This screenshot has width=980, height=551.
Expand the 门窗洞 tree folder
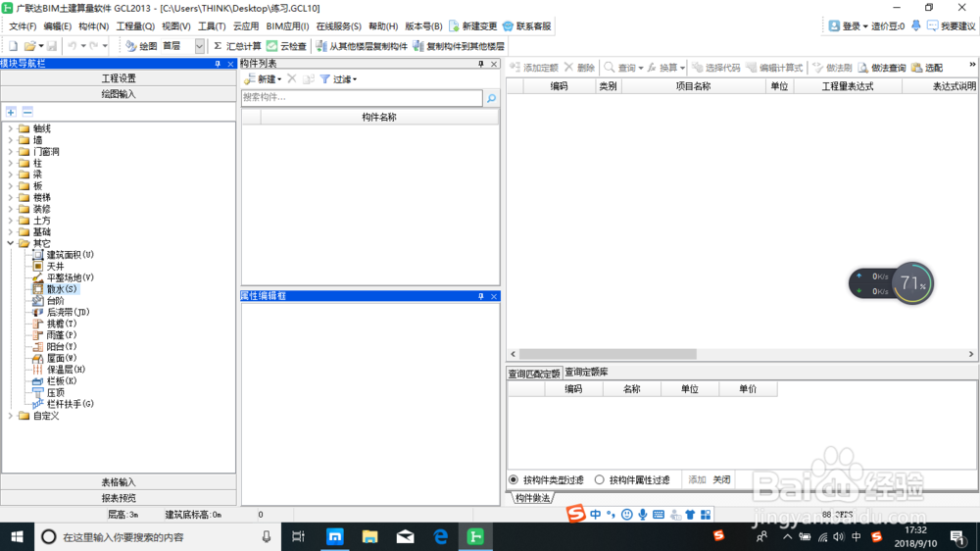pos(10,152)
